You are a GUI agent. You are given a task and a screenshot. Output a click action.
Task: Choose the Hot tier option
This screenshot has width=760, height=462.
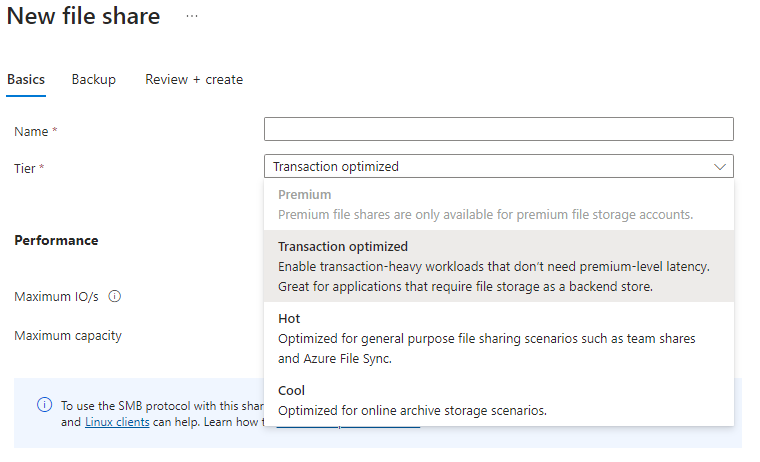499,338
